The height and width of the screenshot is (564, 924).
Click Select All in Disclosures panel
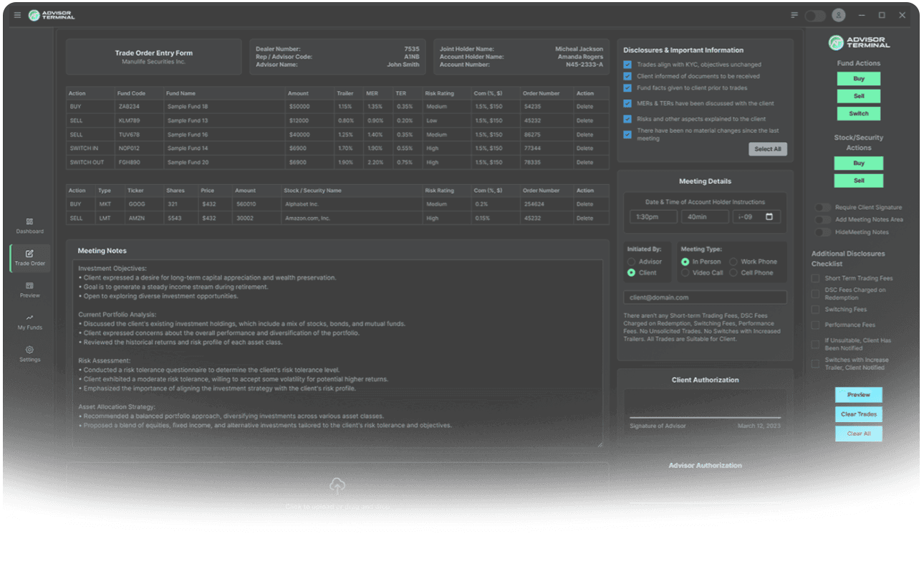coord(768,149)
